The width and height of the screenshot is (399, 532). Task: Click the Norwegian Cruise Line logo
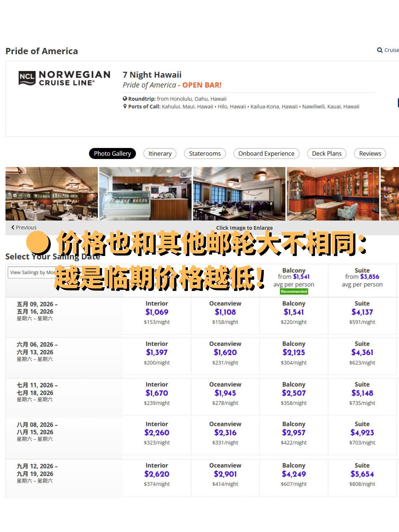[x=65, y=78]
